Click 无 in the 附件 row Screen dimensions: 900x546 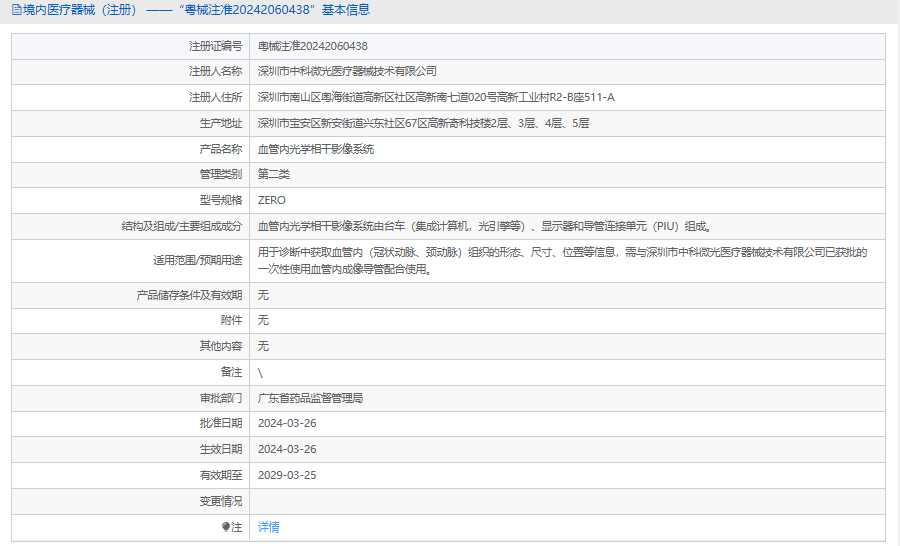(263, 320)
